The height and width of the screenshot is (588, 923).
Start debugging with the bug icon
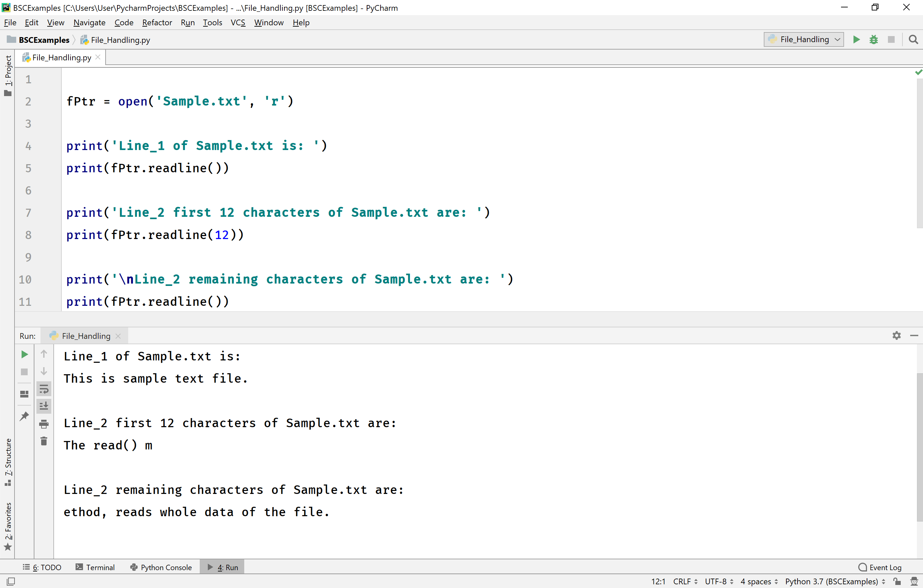tap(874, 39)
